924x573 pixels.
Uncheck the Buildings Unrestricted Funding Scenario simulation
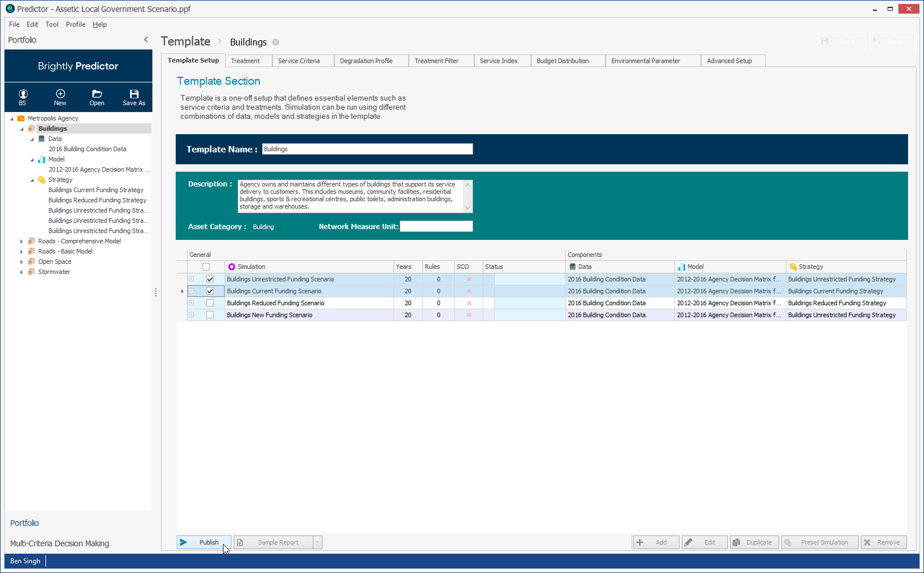210,279
